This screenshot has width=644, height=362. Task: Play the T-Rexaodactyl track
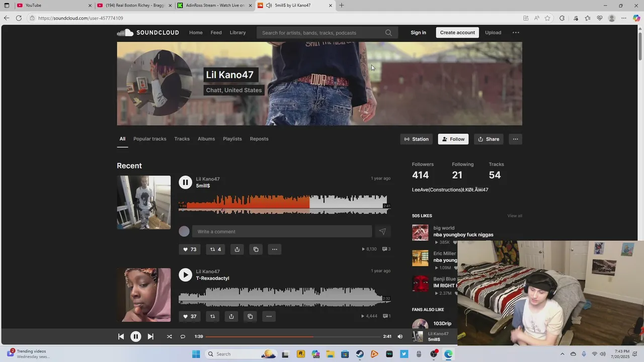pyautogui.click(x=185, y=275)
